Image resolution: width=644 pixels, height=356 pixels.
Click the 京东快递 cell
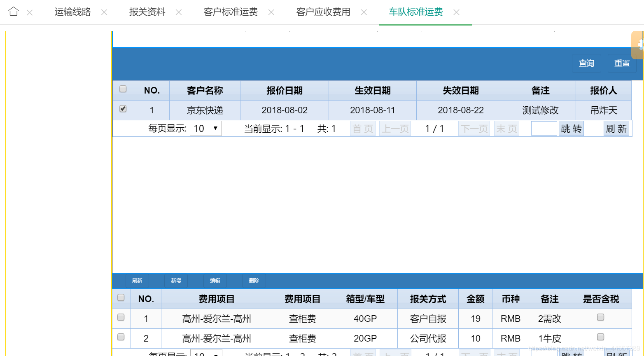205,110
